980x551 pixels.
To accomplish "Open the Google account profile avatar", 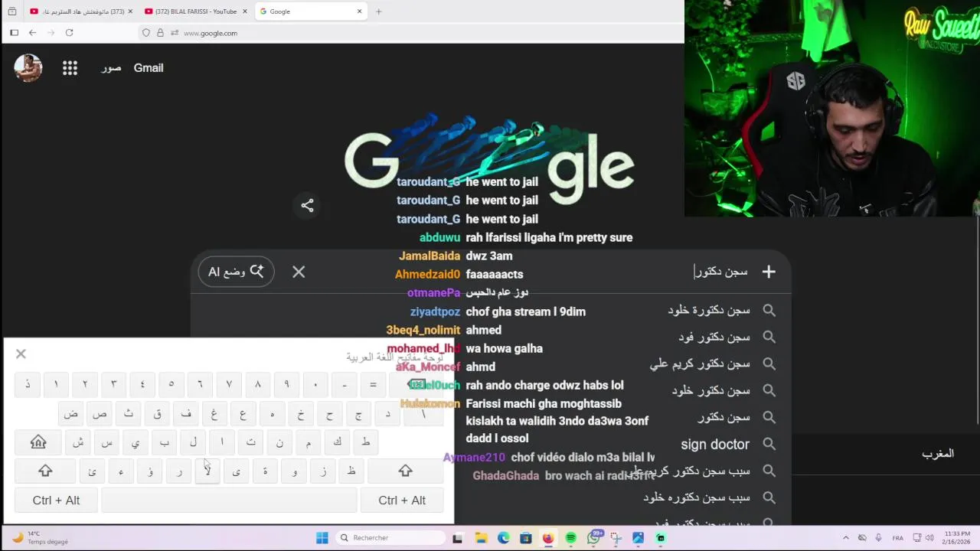I will tap(28, 68).
